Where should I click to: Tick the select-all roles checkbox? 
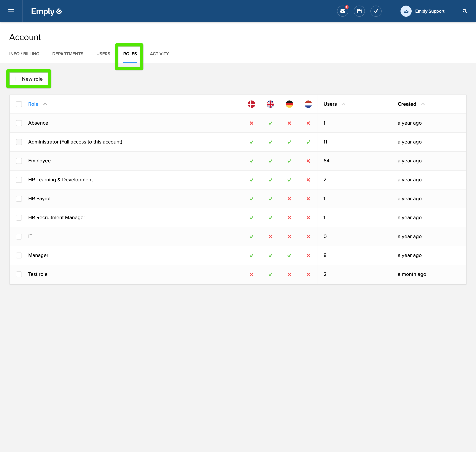coord(19,104)
